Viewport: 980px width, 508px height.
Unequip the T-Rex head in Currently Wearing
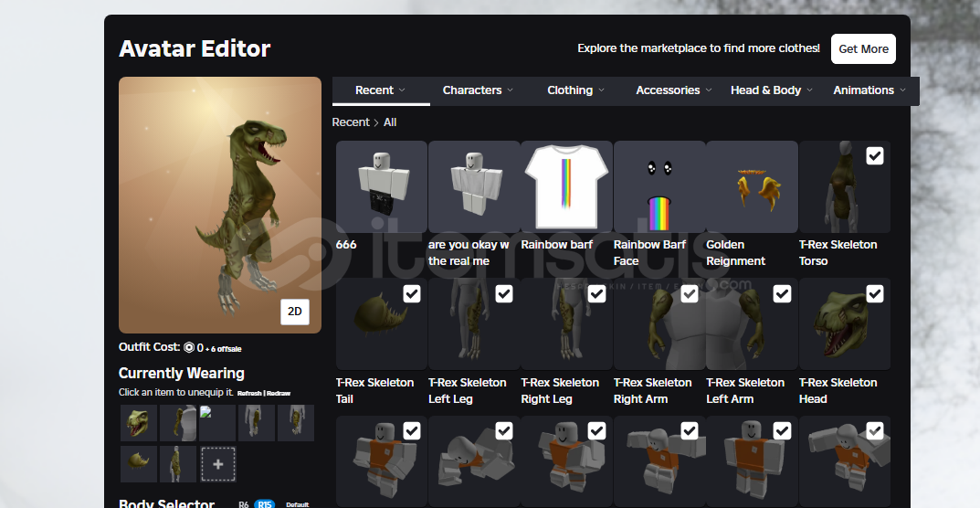click(139, 424)
